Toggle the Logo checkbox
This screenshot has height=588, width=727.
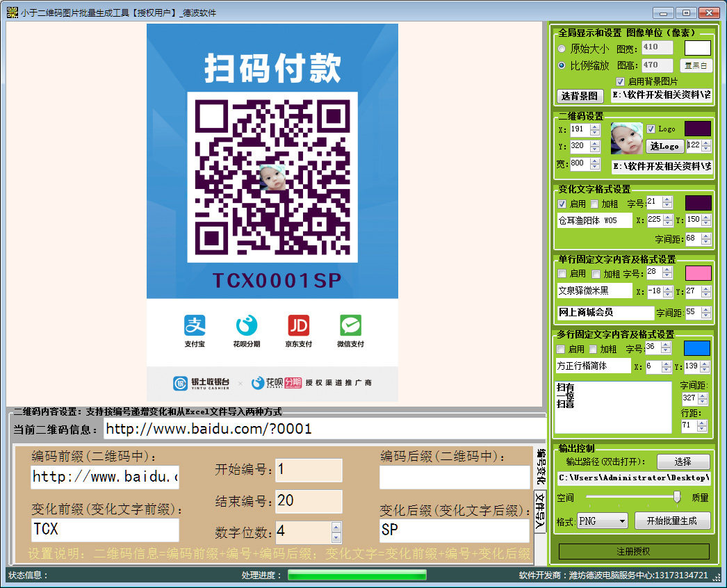[x=651, y=129]
